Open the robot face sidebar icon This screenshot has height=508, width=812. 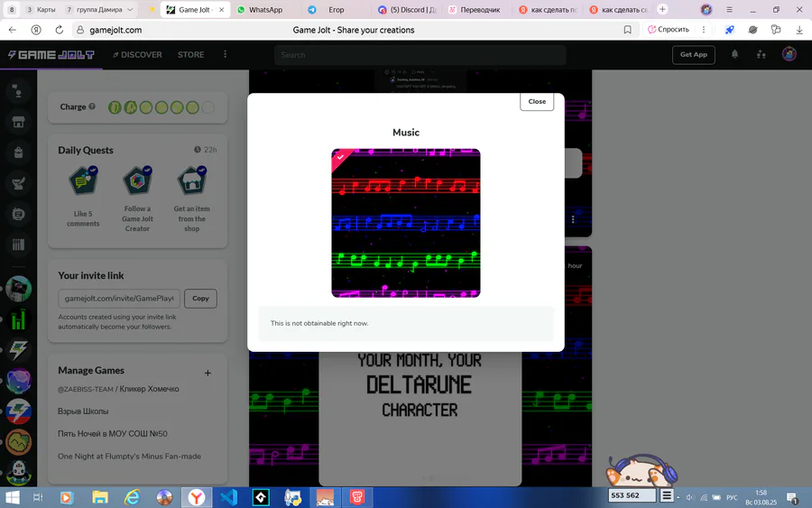tap(18, 214)
